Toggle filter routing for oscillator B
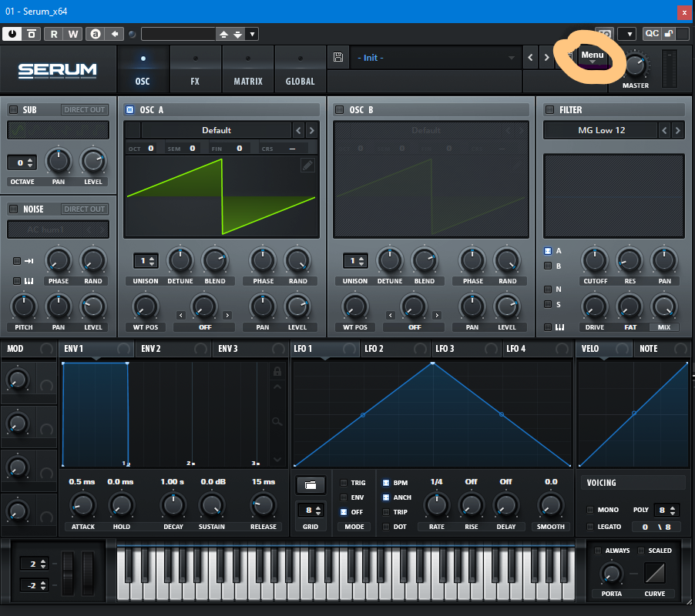Screen dimensions: 695x616 [x=548, y=266]
